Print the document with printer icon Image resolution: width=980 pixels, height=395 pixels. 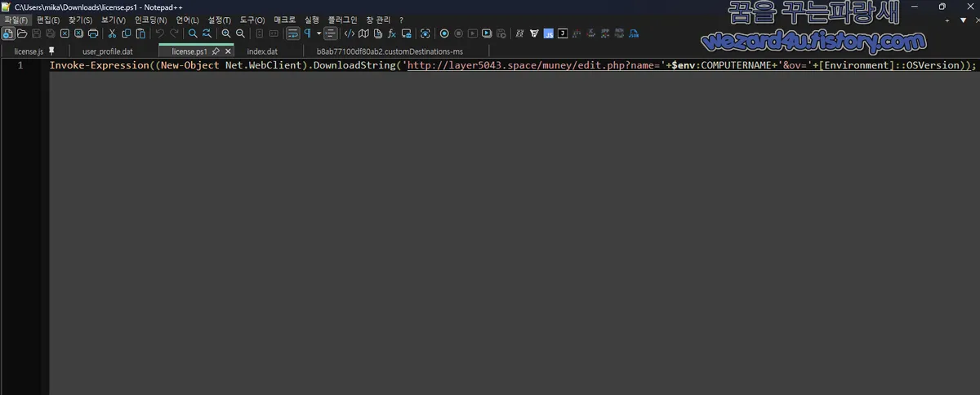[93, 33]
